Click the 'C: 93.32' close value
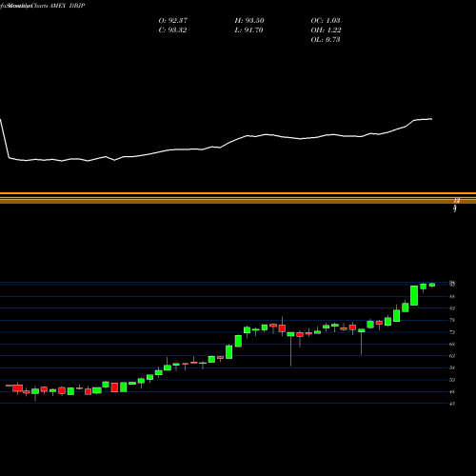Viewport: 476px width, 476px height. tap(172, 30)
